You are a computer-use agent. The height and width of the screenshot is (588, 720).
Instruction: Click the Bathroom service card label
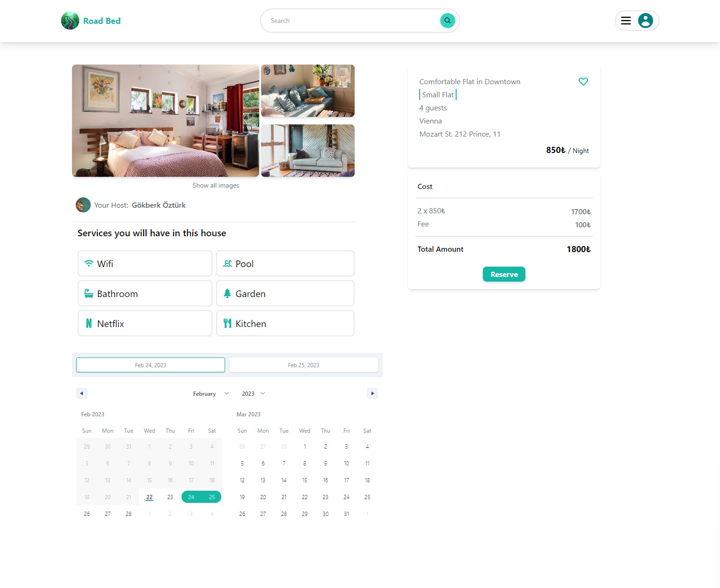[x=117, y=293]
